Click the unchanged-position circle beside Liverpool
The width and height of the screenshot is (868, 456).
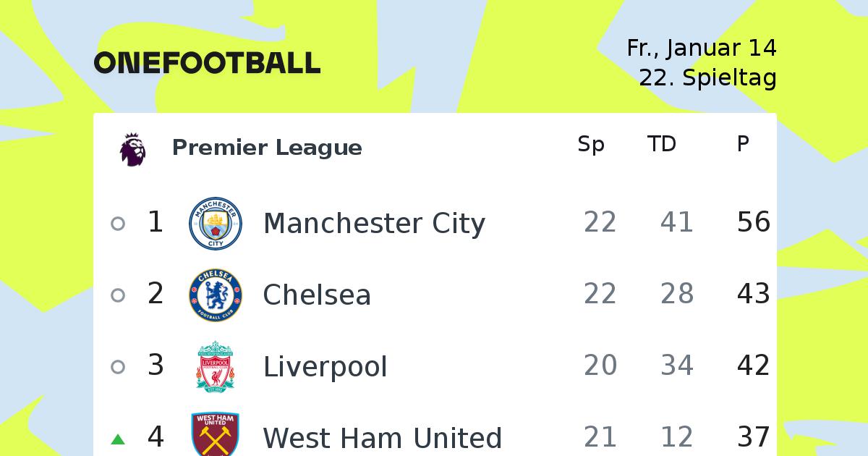118,367
